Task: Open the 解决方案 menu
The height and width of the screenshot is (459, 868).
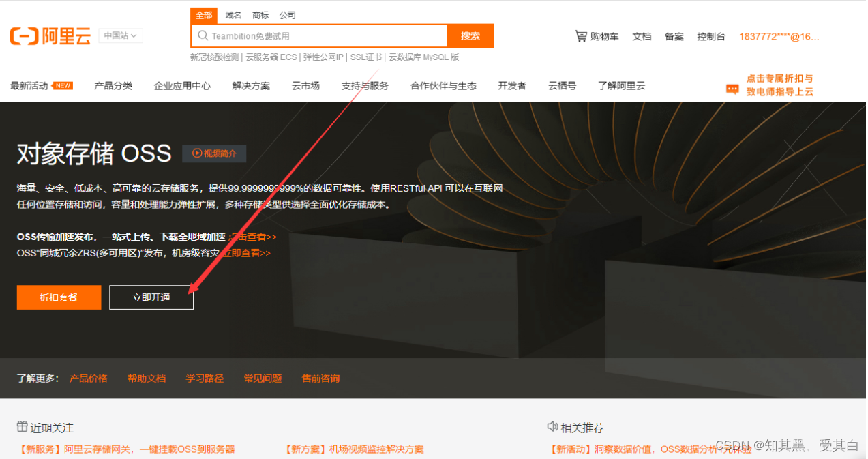Action: point(251,86)
